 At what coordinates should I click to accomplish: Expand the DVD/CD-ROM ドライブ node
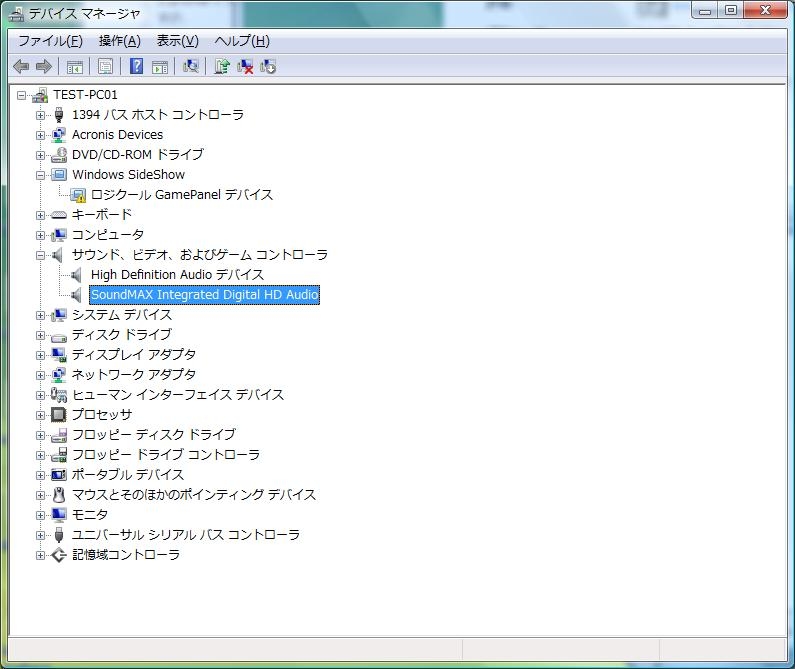pyautogui.click(x=40, y=155)
